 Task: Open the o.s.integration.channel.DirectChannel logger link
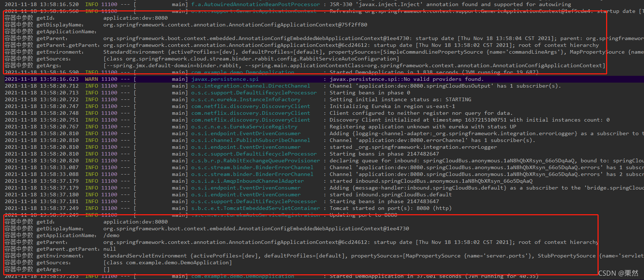tap(251, 86)
